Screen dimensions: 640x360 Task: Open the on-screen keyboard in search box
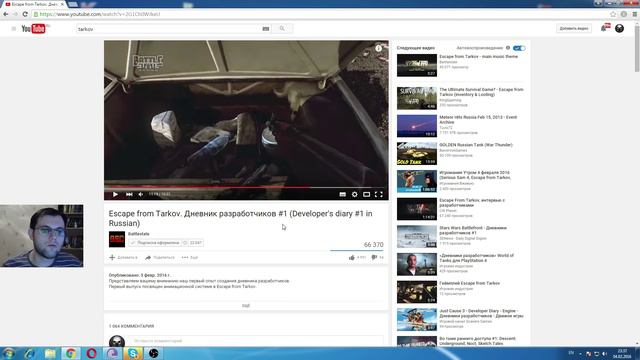tap(266, 29)
